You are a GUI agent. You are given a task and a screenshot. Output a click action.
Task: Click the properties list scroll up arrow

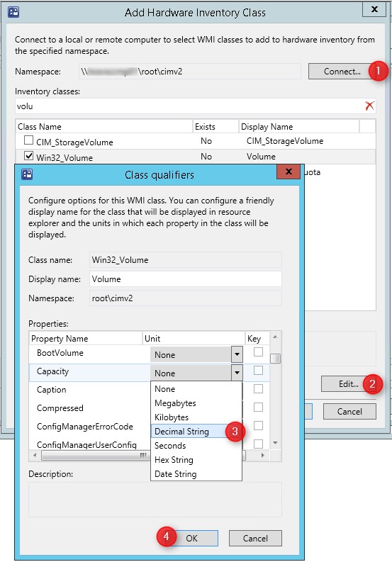tap(275, 337)
